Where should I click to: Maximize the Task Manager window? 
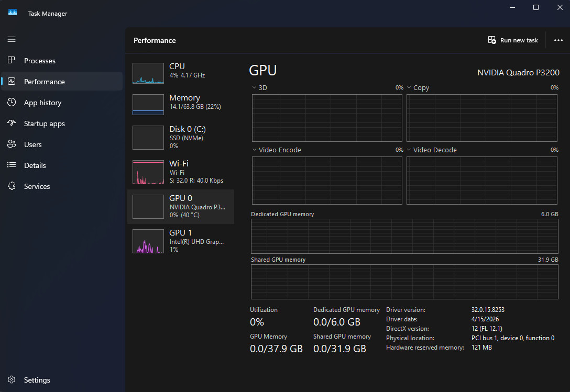[536, 8]
